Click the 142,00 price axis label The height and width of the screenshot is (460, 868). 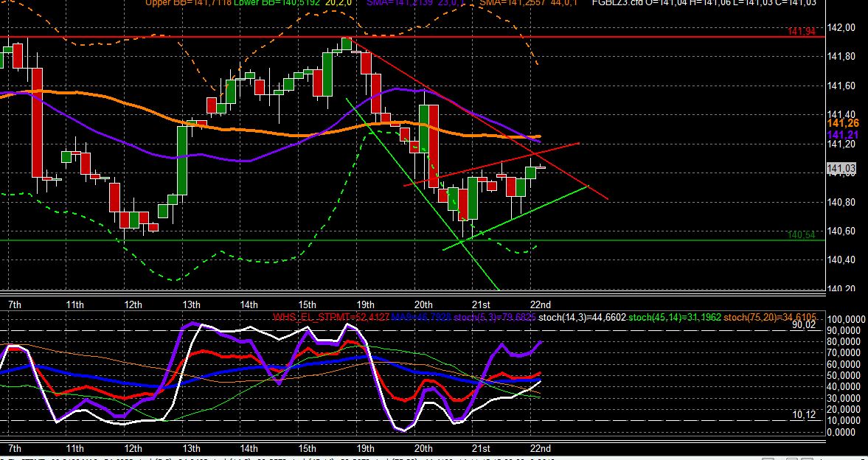coord(841,28)
